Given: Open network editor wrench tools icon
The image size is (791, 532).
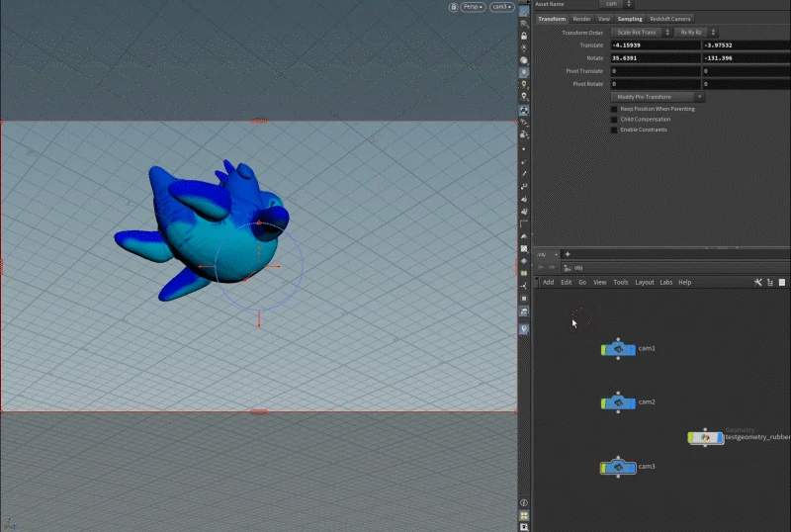Looking at the screenshot, I should coord(757,282).
